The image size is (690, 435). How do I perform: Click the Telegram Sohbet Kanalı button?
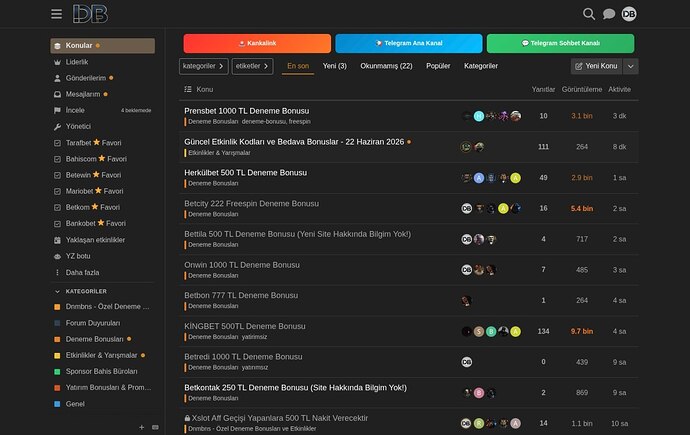point(561,44)
